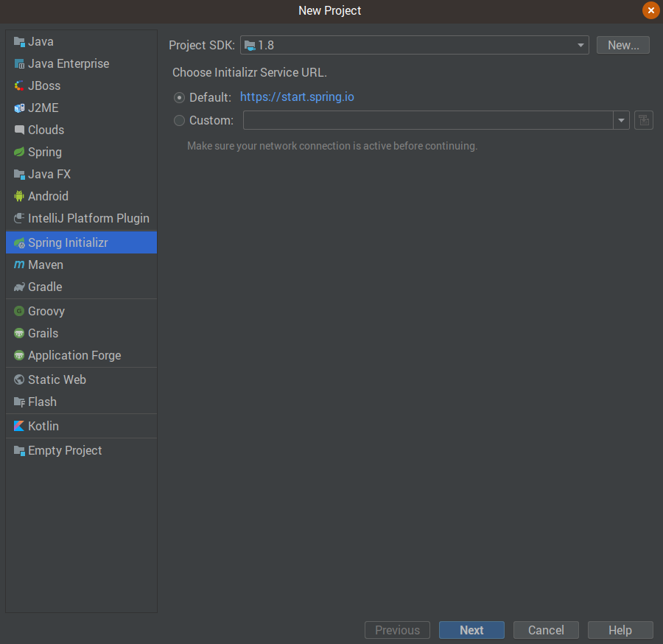Click the paste icon beside the Custom URL field
This screenshot has height=644, width=663.
tap(643, 120)
